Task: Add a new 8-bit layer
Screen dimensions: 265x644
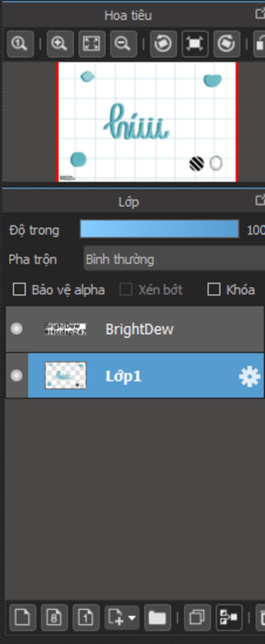Action: (54, 618)
